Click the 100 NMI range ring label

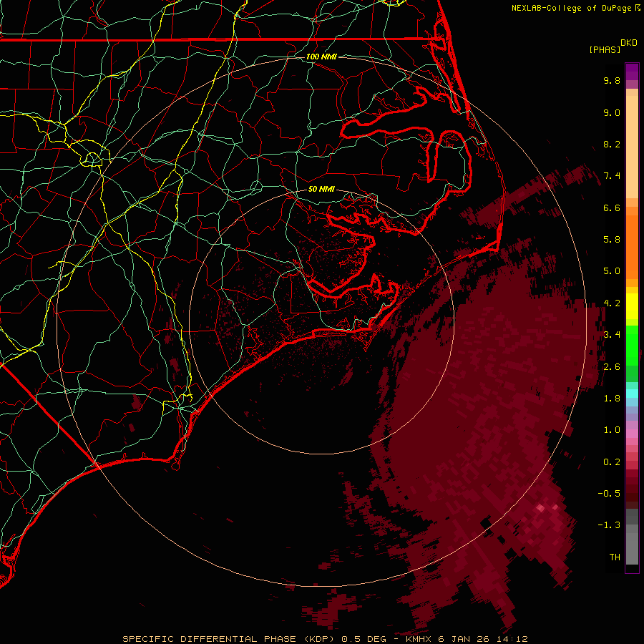pos(321,57)
